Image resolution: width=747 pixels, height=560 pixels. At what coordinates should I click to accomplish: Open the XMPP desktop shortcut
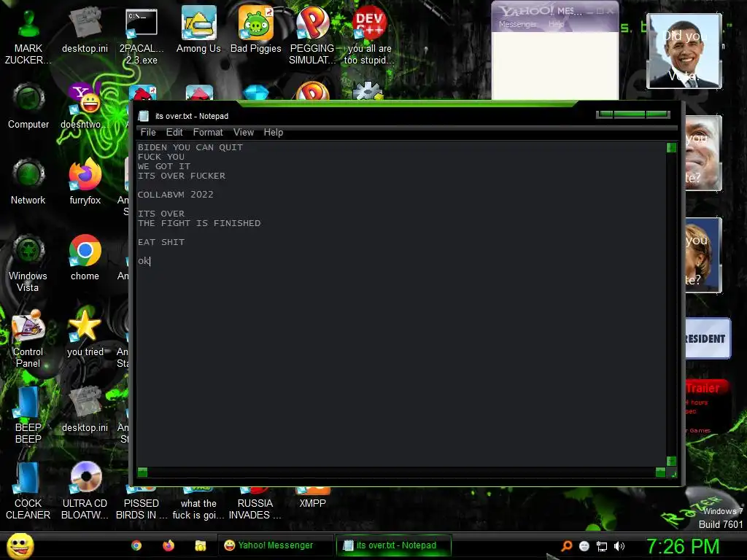tap(312, 498)
